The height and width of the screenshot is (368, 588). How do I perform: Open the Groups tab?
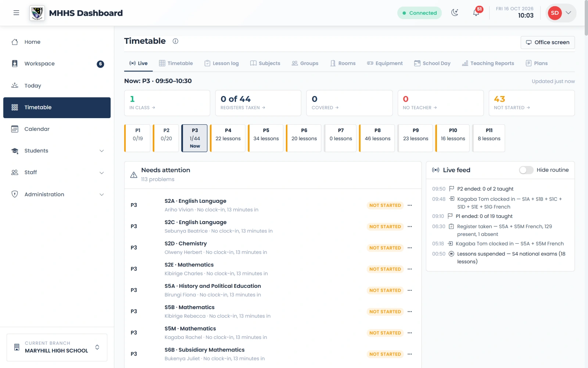pos(305,63)
